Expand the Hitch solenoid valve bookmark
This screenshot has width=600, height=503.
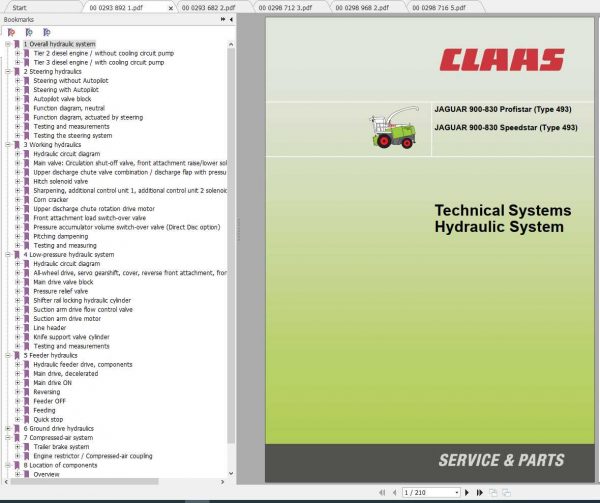pyautogui.click(x=18, y=181)
